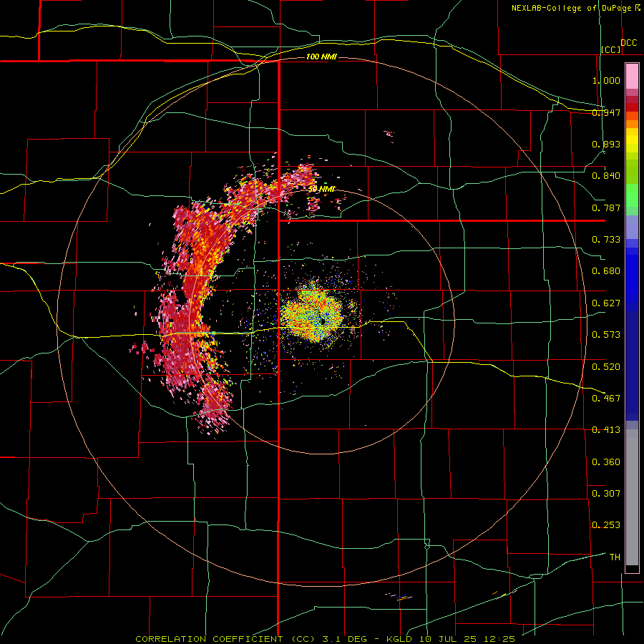
Task: Click the 0.520 scale value
Action: pyautogui.click(x=606, y=366)
